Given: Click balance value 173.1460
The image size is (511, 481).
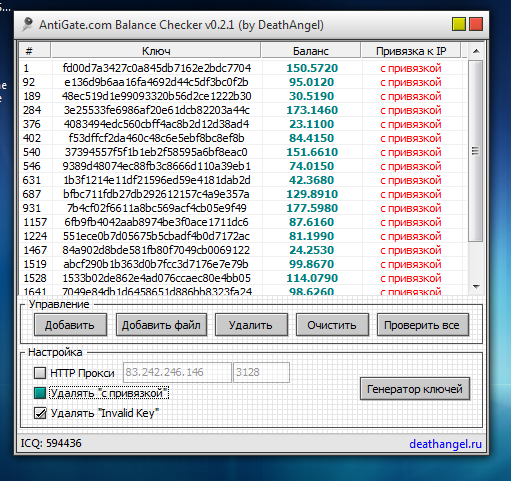Looking at the screenshot, I should pyautogui.click(x=312, y=110).
